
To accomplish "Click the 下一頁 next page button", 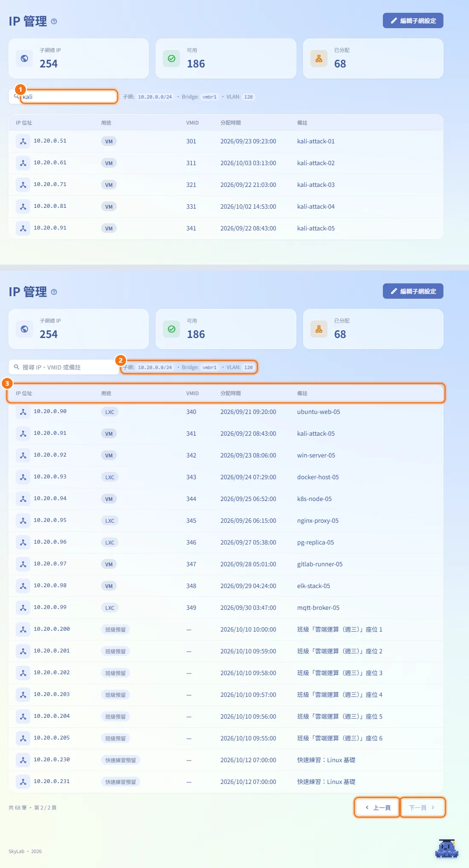I will coord(423,807).
